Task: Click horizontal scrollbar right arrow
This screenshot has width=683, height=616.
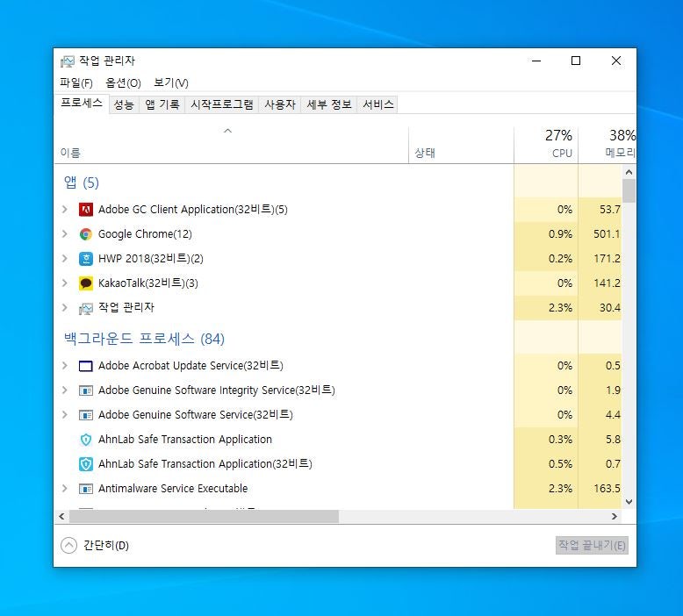Action: coord(615,516)
